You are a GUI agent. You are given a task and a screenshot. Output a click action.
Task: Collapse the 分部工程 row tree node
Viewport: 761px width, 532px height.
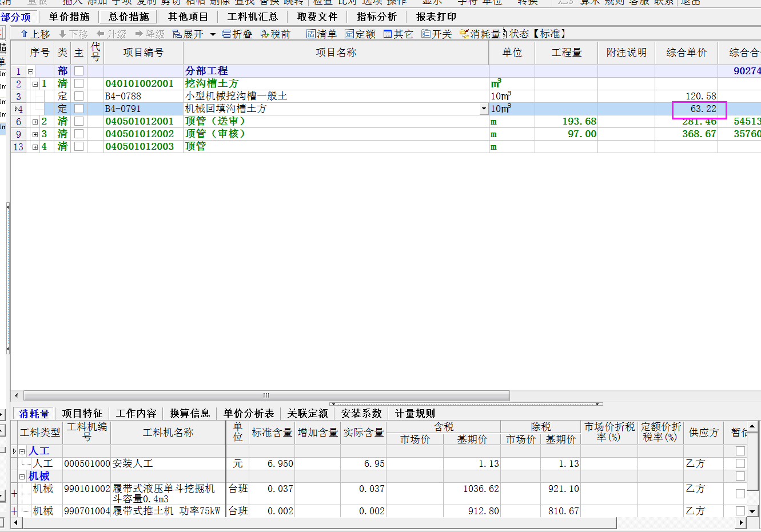[x=30, y=71]
